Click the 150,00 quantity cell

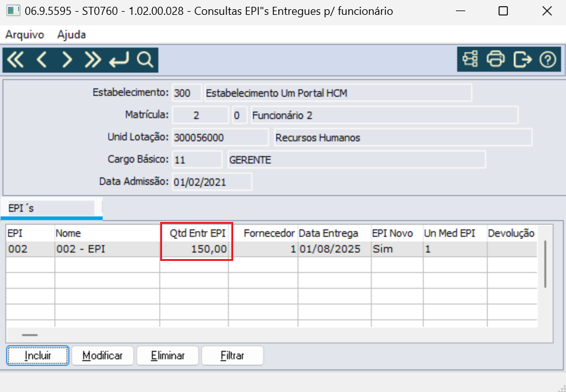[x=194, y=249]
